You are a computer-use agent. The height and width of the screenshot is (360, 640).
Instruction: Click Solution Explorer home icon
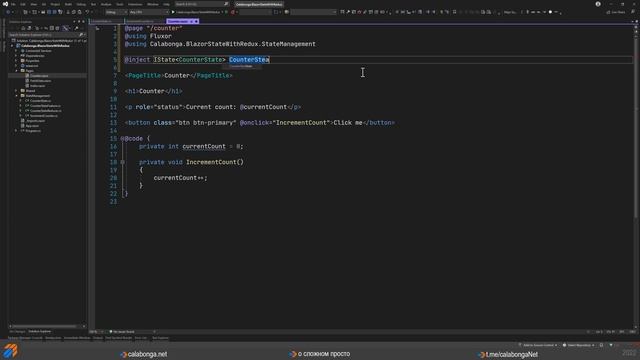(23, 28)
